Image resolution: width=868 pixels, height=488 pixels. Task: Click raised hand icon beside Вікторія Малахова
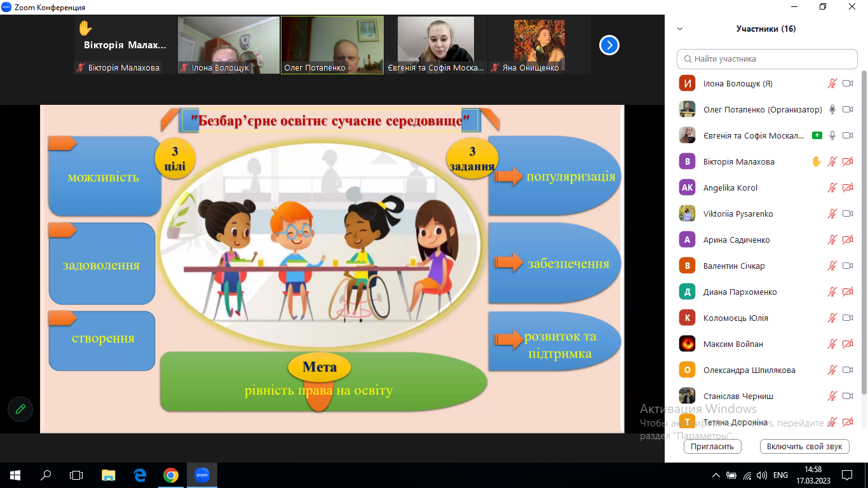817,161
